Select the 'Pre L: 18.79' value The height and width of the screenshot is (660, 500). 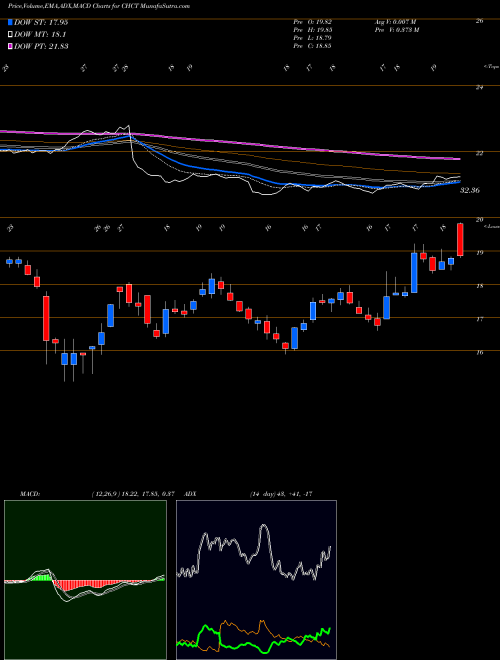click(x=313, y=38)
